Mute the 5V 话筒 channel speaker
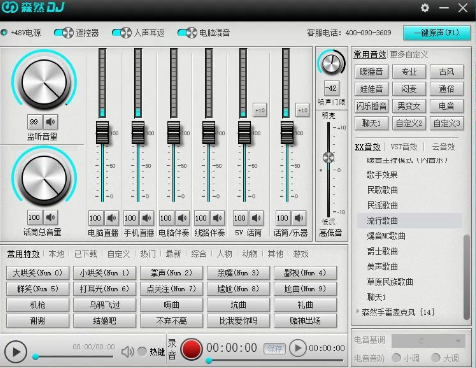Image resolution: width=476 pixels, height=368 pixels. coord(256,218)
